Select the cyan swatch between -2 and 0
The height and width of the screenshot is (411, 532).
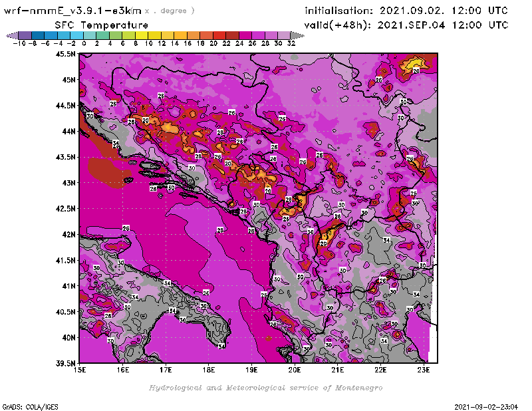tap(76, 35)
